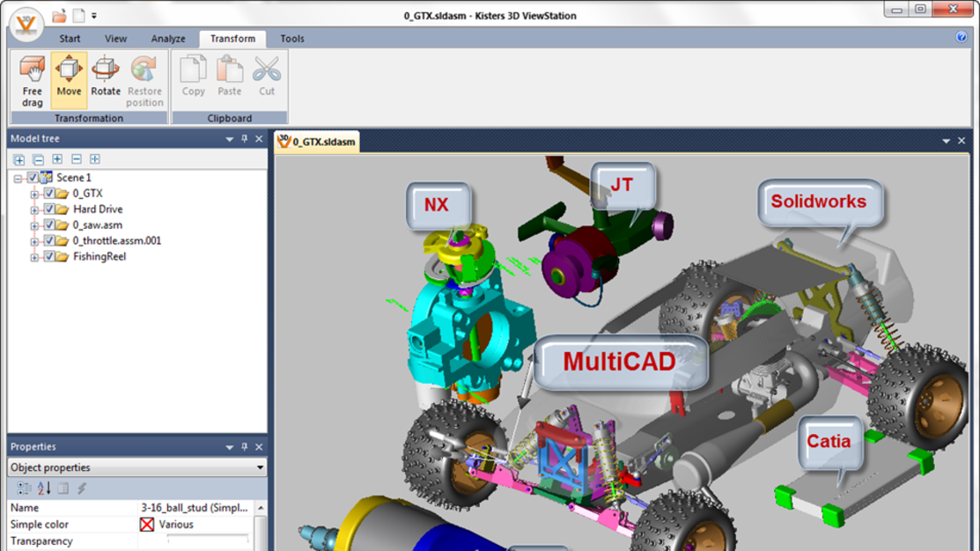Open the Tools ribbon tab
Image resolution: width=980 pixels, height=551 pixels.
[291, 39]
